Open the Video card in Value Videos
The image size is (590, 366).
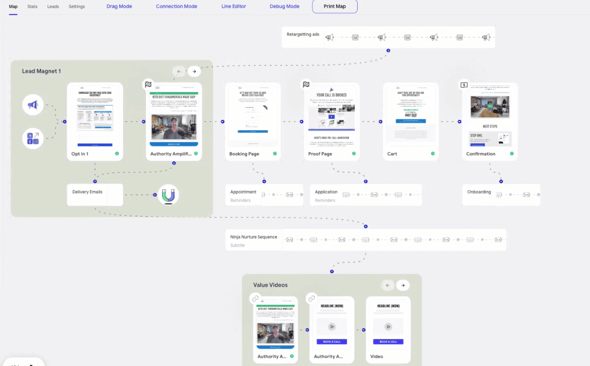388,330
